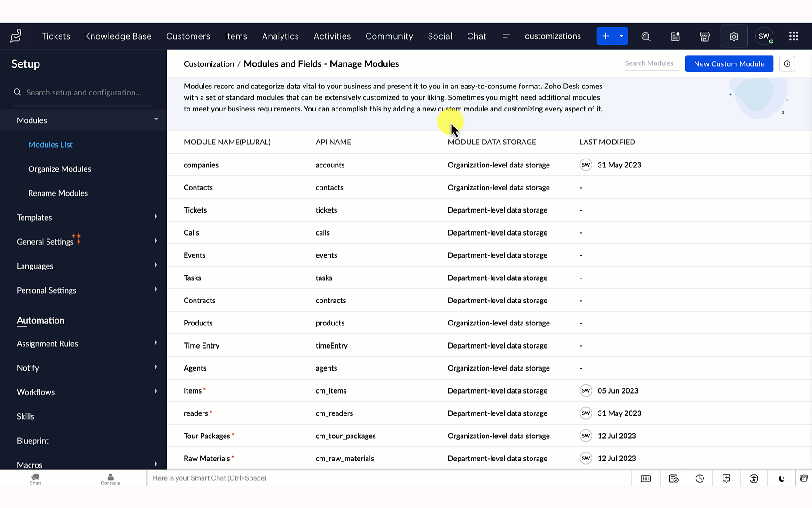This screenshot has width=812, height=508.
Task: Open the SW user profile avatar
Action: click(764, 36)
